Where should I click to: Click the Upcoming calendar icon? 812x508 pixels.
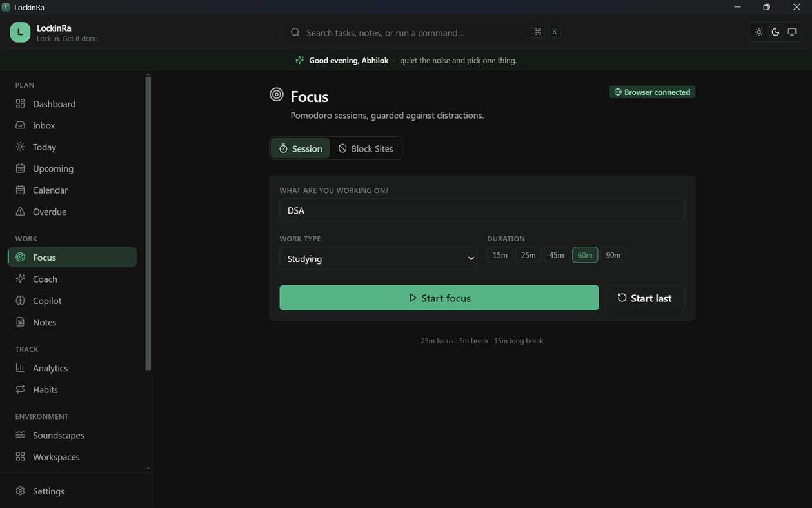pos(20,168)
